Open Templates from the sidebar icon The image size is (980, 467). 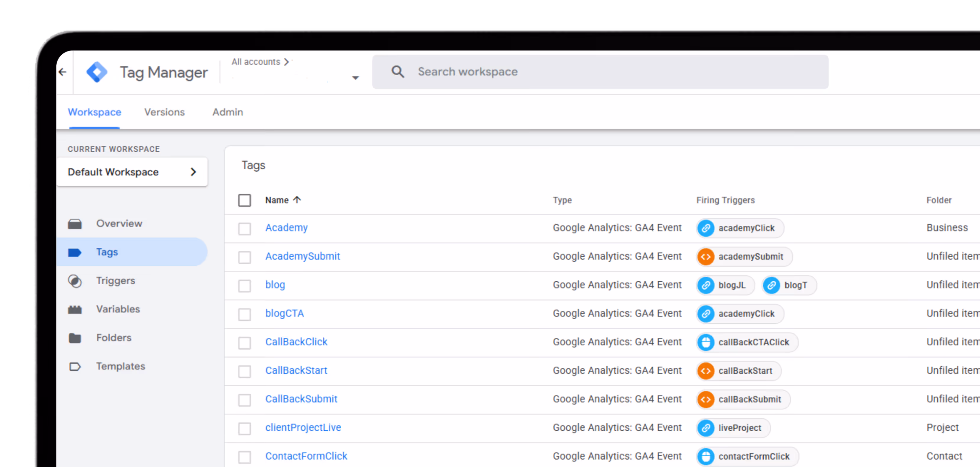[x=74, y=367]
